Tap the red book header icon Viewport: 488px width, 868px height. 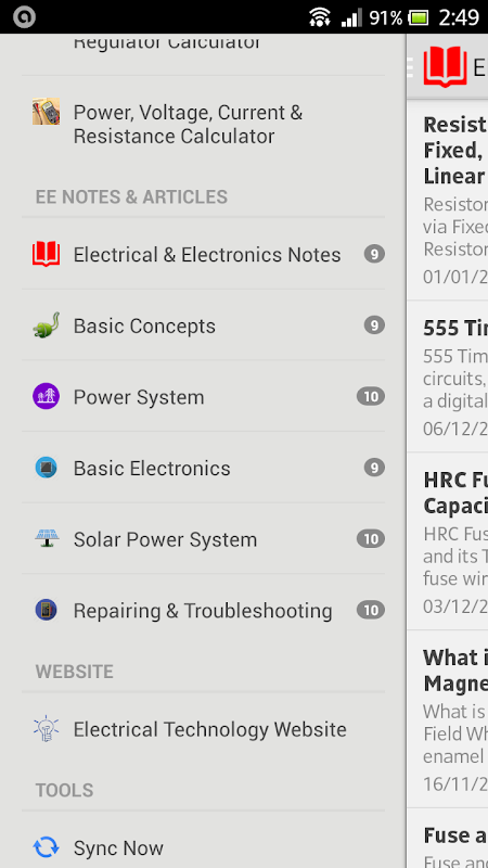pos(444,67)
